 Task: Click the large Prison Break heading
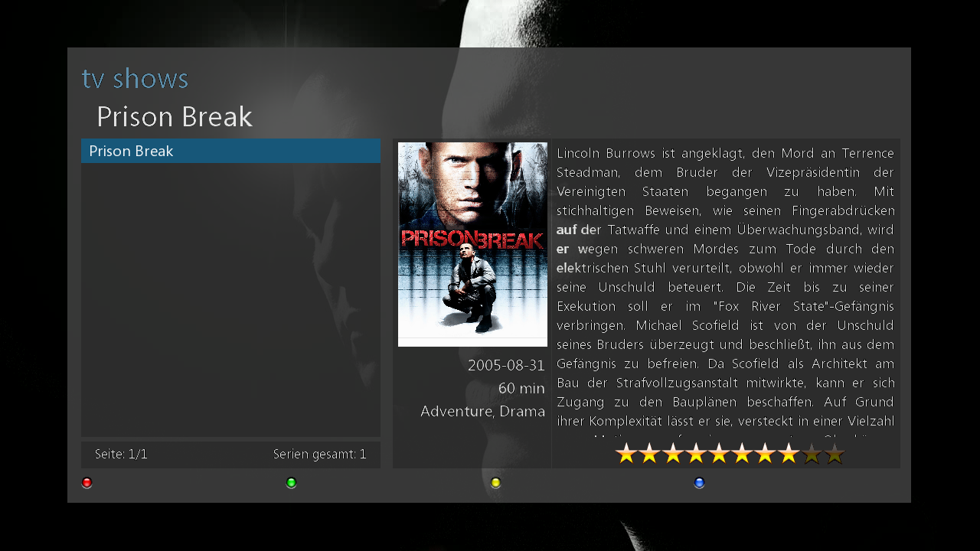(175, 116)
